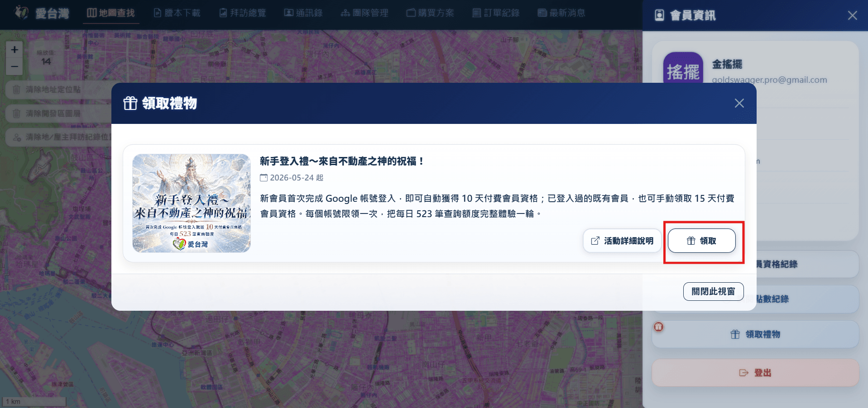Open 通訊錄 contacts menu

point(303,13)
